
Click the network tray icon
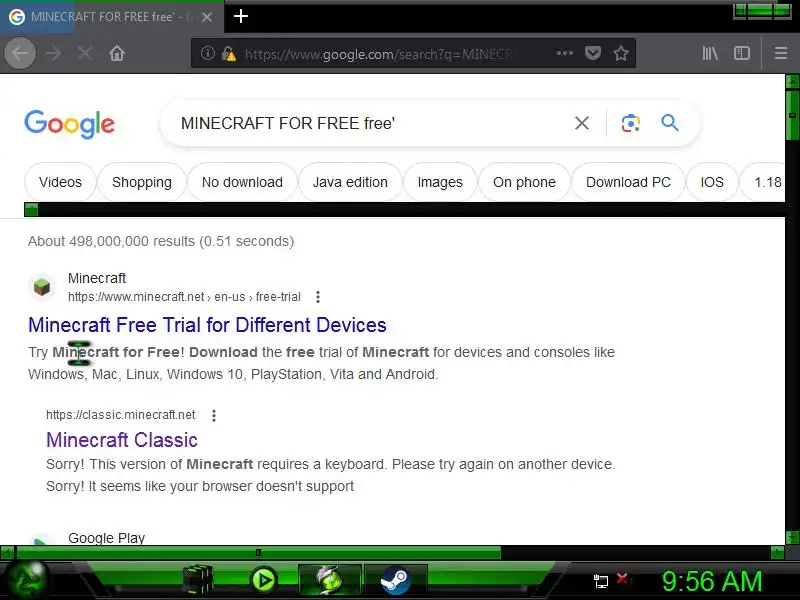pyautogui.click(x=601, y=581)
